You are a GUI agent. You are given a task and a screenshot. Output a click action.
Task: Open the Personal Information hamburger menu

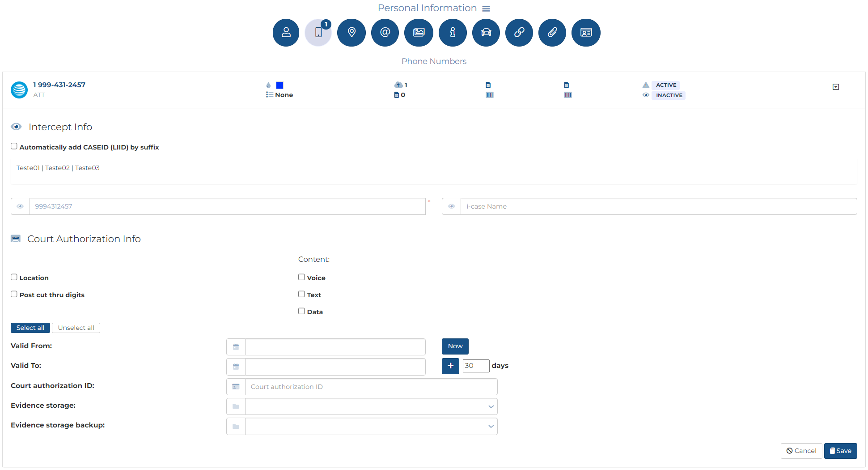click(486, 9)
